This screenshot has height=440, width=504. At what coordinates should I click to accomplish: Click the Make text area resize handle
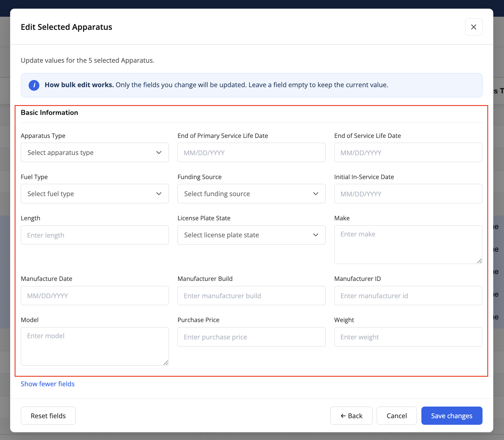coord(479,261)
